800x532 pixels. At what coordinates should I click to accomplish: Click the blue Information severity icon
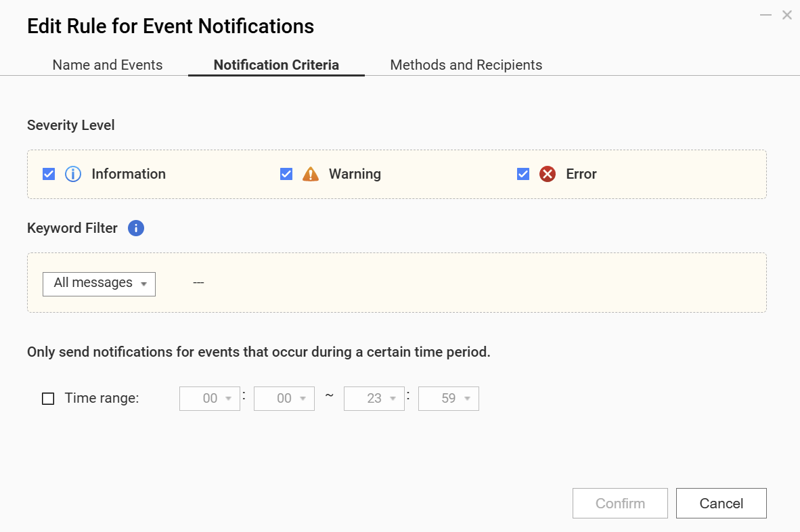tap(72, 174)
